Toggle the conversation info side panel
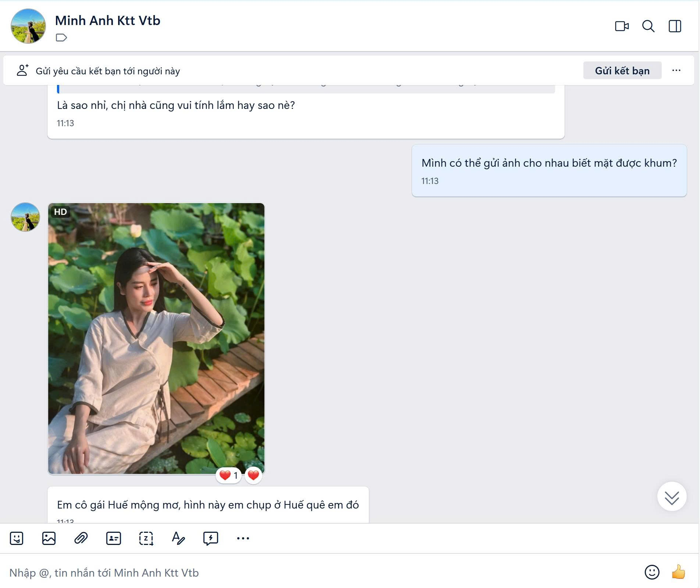Screen dimensions: 700x588 pos(675,26)
